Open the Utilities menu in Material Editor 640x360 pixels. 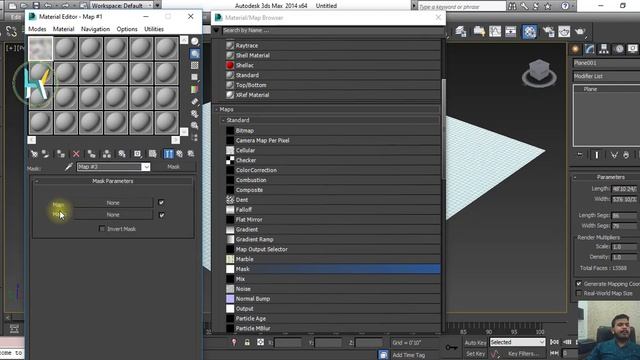pos(154,29)
